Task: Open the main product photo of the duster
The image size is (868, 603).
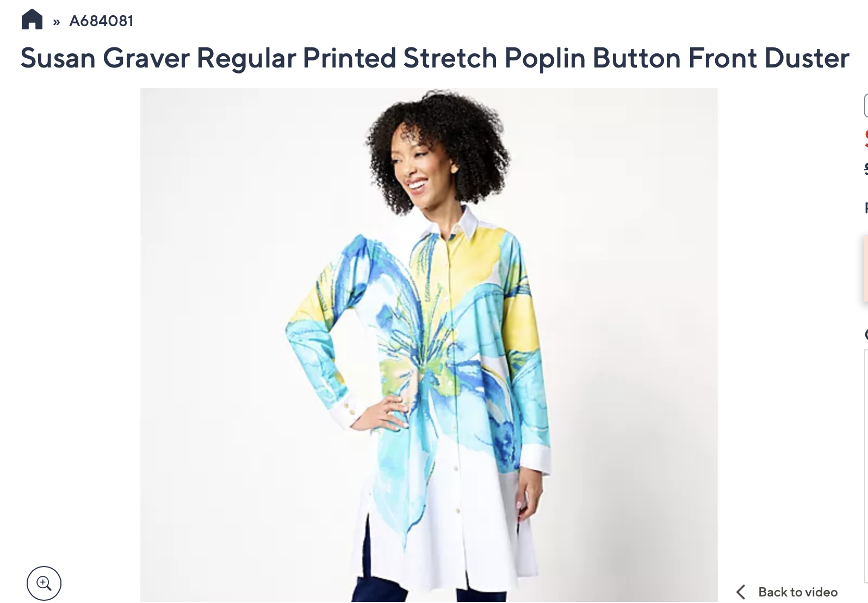Action: [429, 345]
